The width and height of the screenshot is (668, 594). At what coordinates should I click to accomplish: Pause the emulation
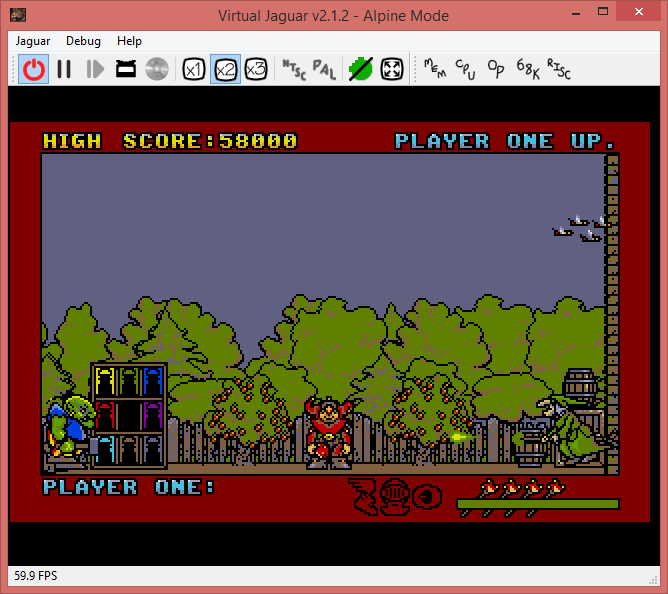[x=64, y=69]
